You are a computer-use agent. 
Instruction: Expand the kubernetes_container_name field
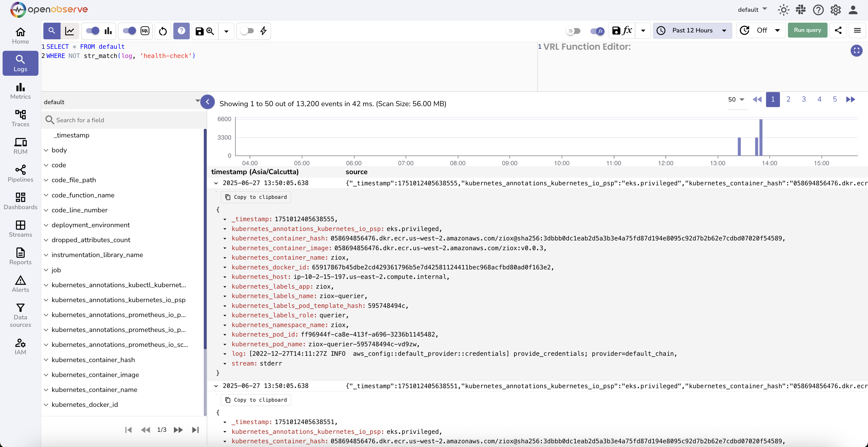pos(46,390)
